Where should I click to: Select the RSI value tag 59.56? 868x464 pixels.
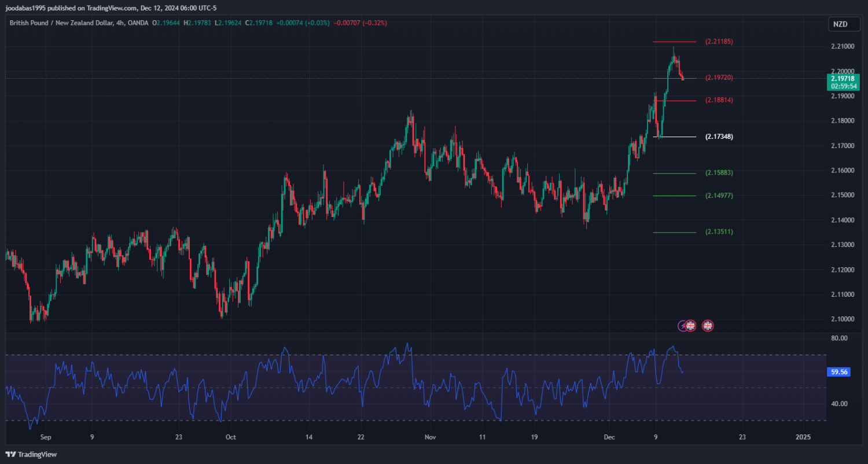[839, 372]
